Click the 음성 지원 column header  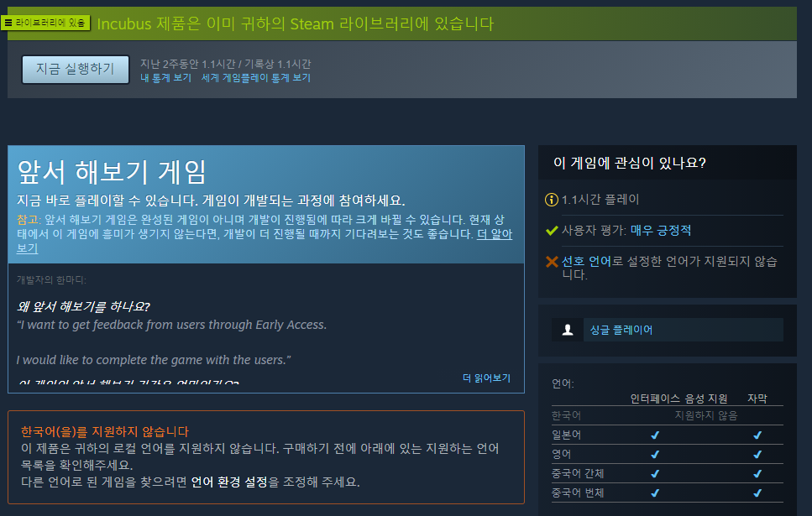coord(706,399)
